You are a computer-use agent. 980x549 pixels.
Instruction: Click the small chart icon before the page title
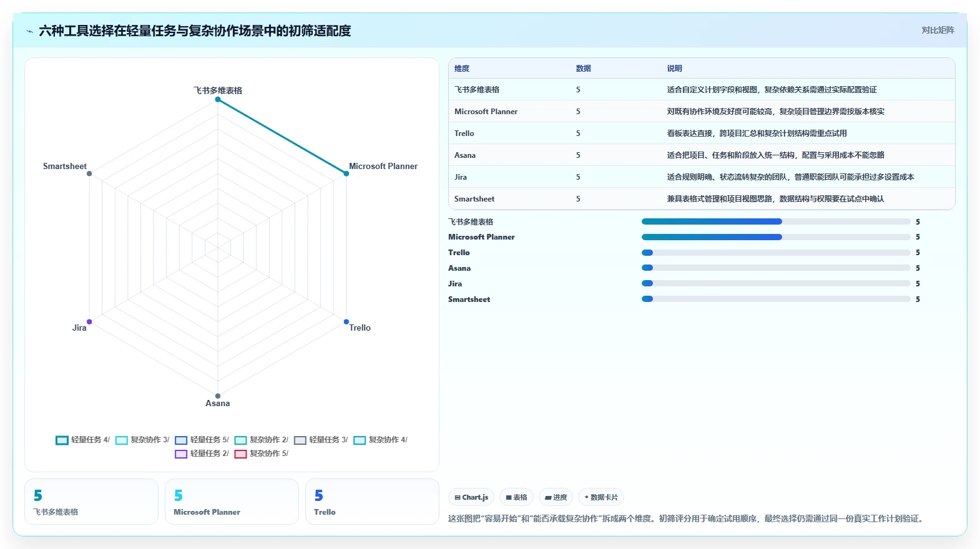point(29,31)
